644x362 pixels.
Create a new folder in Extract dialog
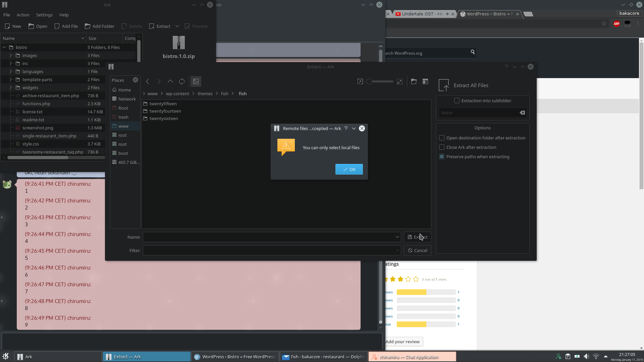click(x=414, y=81)
